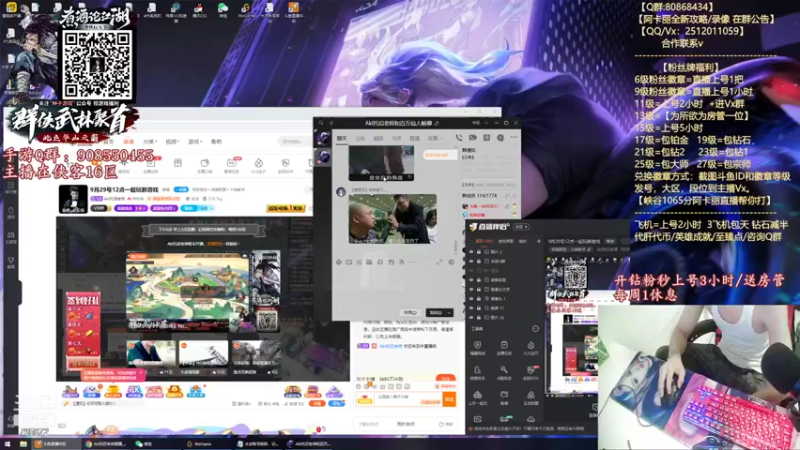Viewport: 800px width, 450px height.
Task: Toggle lock on 图片 2 source
Action: coord(479,252)
